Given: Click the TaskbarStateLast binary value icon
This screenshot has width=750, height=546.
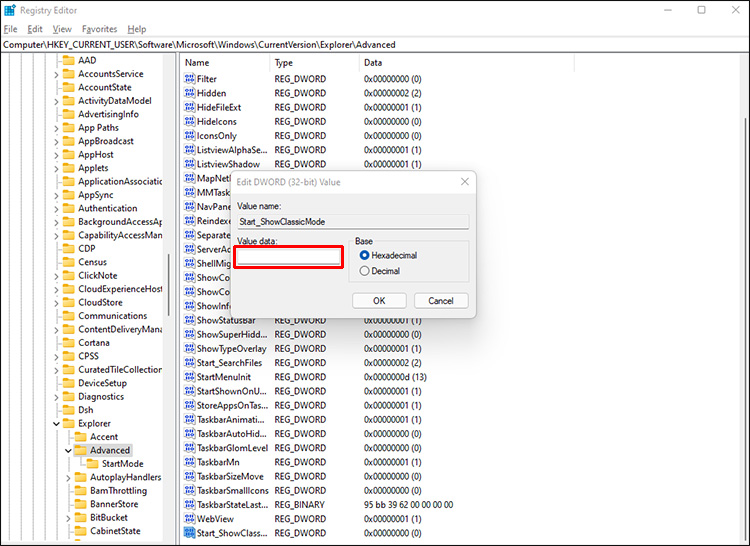Looking at the screenshot, I should [x=189, y=505].
